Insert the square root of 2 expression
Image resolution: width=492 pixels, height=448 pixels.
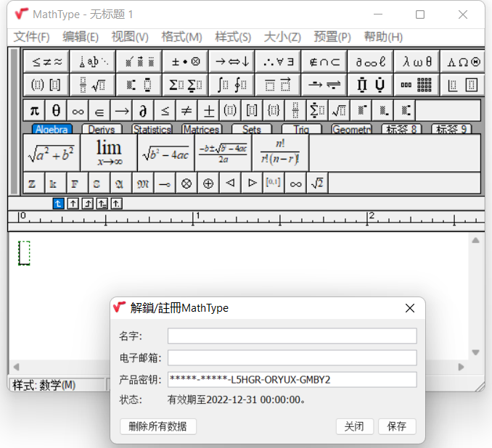318,183
